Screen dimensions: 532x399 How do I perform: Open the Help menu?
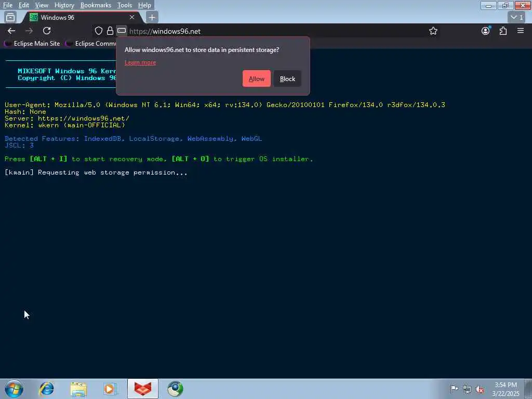[144, 5]
